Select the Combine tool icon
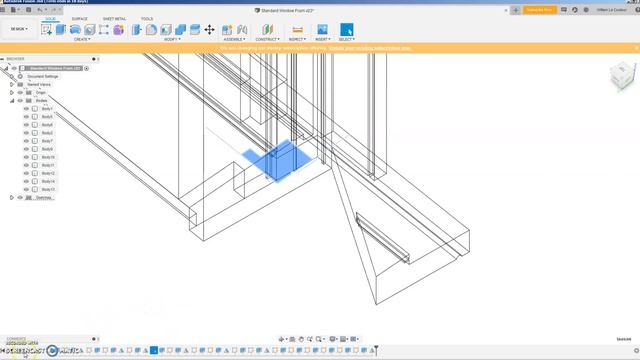Image resolution: width=640 pixels, height=360 pixels. 180,29
